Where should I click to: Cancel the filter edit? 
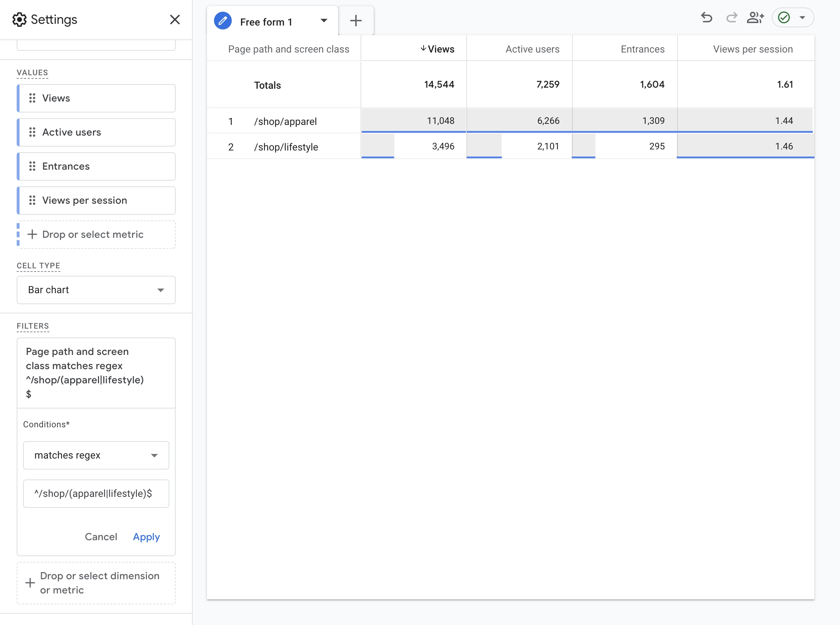click(x=101, y=537)
